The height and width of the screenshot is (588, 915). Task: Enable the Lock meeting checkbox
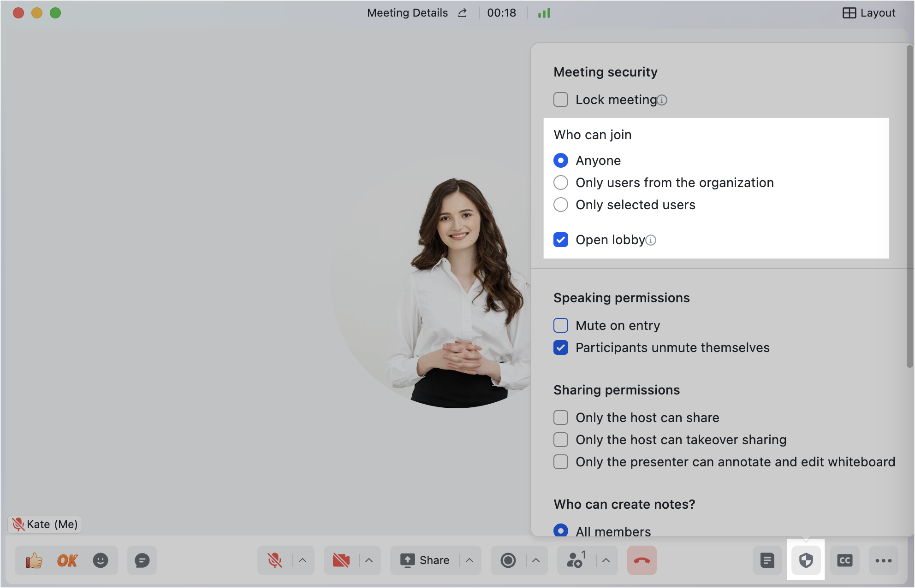[561, 100]
